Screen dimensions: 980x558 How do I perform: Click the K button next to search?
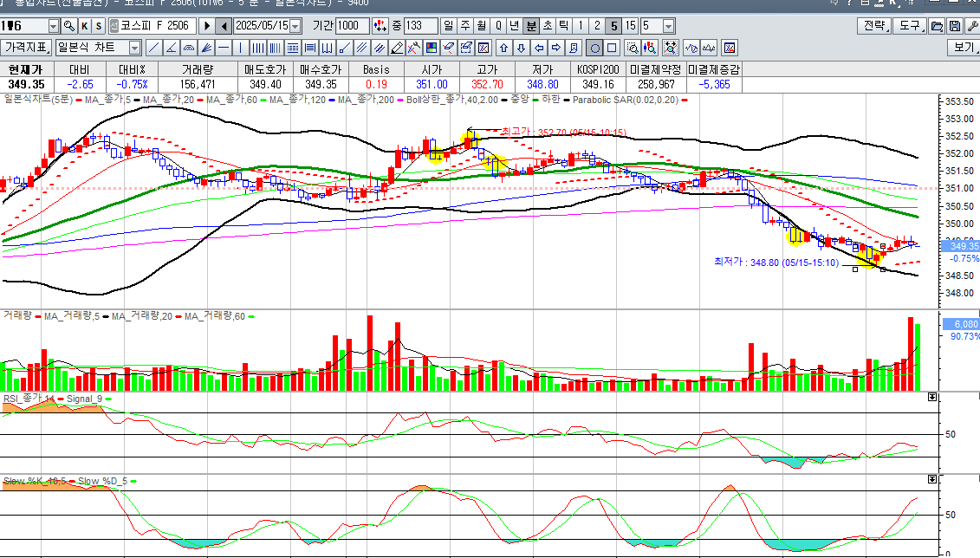(85, 26)
